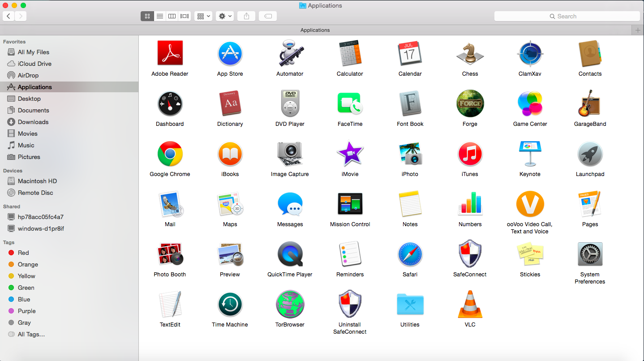Click the DVD Player remote icon
The height and width of the screenshot is (361, 644).
pyautogui.click(x=290, y=103)
